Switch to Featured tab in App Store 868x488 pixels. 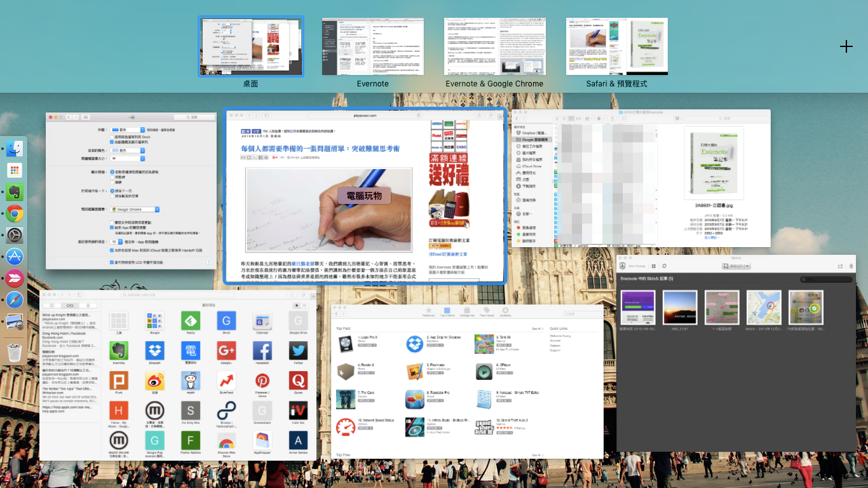pyautogui.click(x=428, y=312)
